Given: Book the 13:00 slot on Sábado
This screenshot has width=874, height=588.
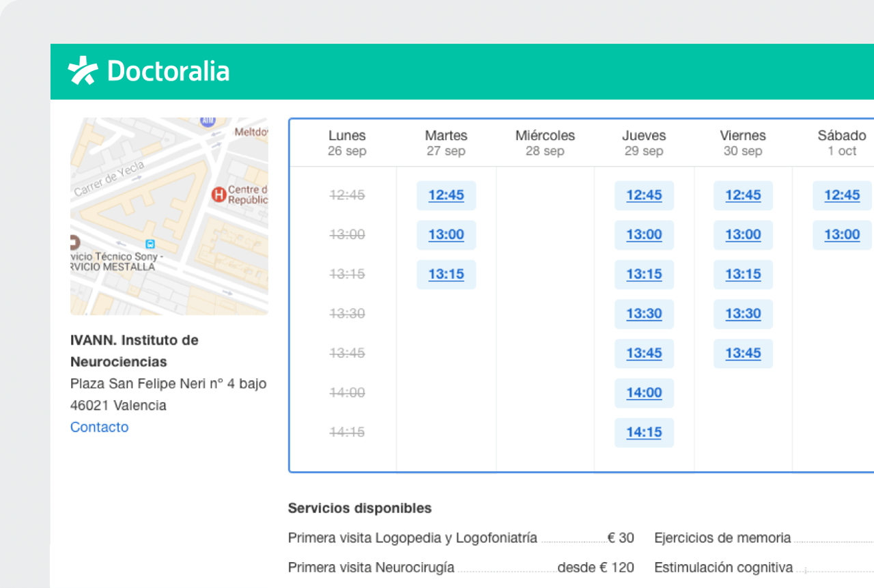Looking at the screenshot, I should click(842, 235).
